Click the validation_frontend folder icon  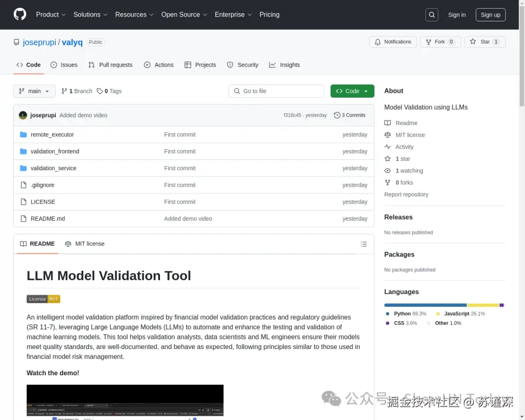pos(23,151)
